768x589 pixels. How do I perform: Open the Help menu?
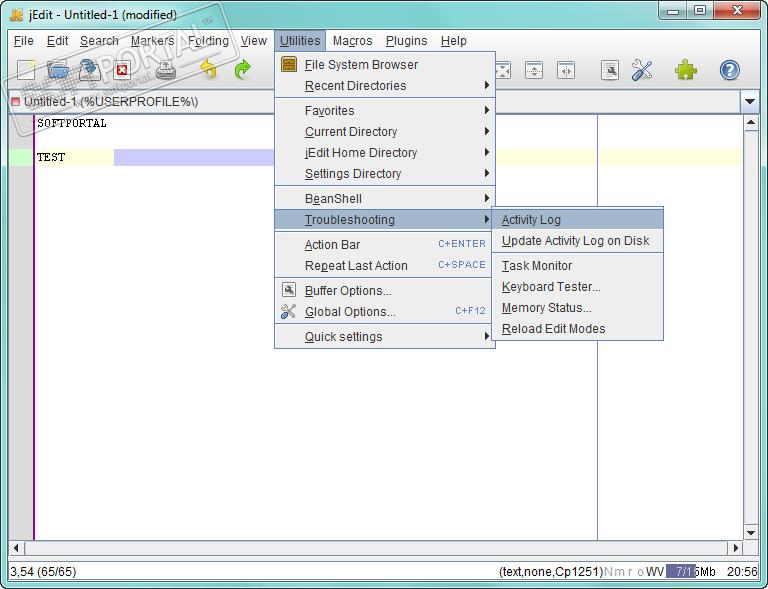pyautogui.click(x=454, y=41)
